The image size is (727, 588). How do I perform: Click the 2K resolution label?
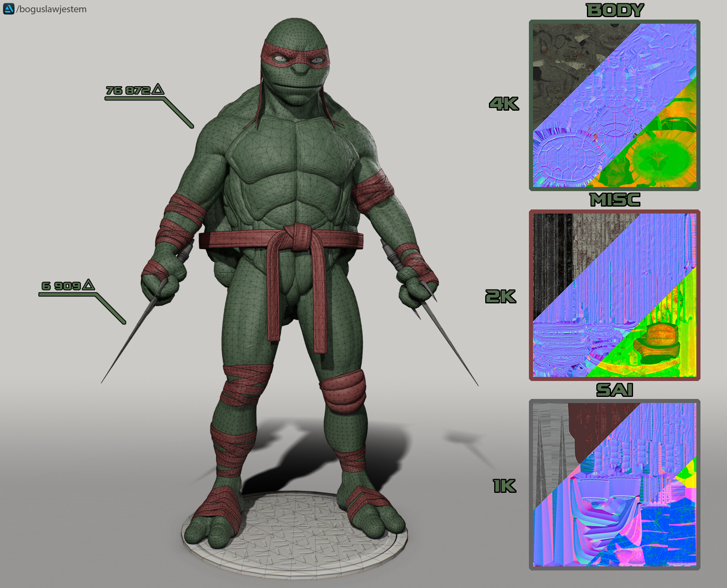point(501,296)
